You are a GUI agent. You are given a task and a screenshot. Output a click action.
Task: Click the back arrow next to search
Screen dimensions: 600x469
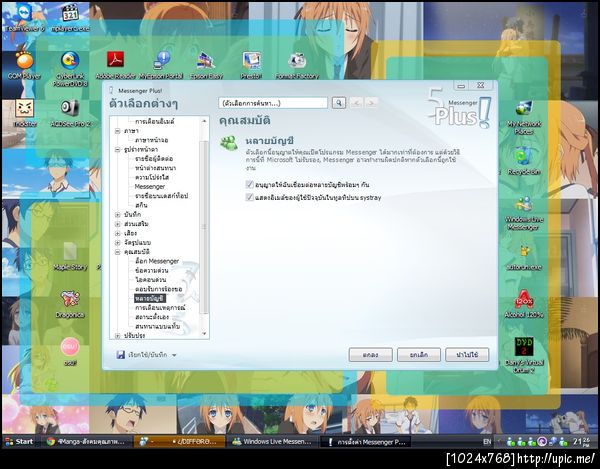pyautogui.click(x=357, y=103)
